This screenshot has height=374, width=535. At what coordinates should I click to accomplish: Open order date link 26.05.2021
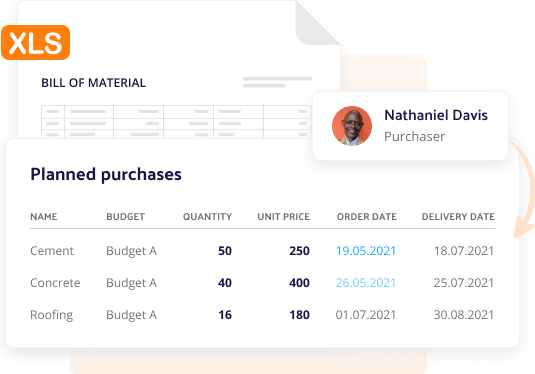click(x=366, y=283)
